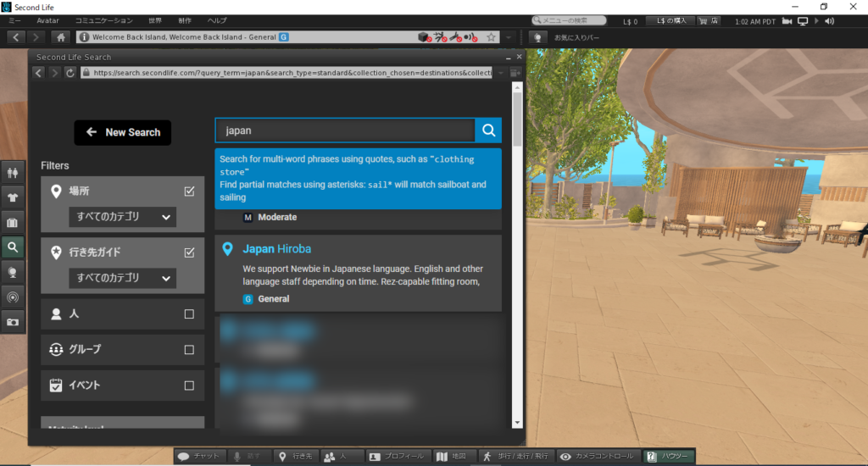Open カメラコントロール from the bottom toolbar
The image size is (868, 466).
point(597,456)
